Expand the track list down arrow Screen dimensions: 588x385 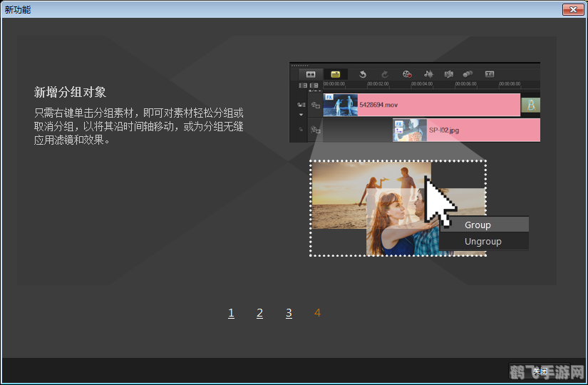pos(301,114)
